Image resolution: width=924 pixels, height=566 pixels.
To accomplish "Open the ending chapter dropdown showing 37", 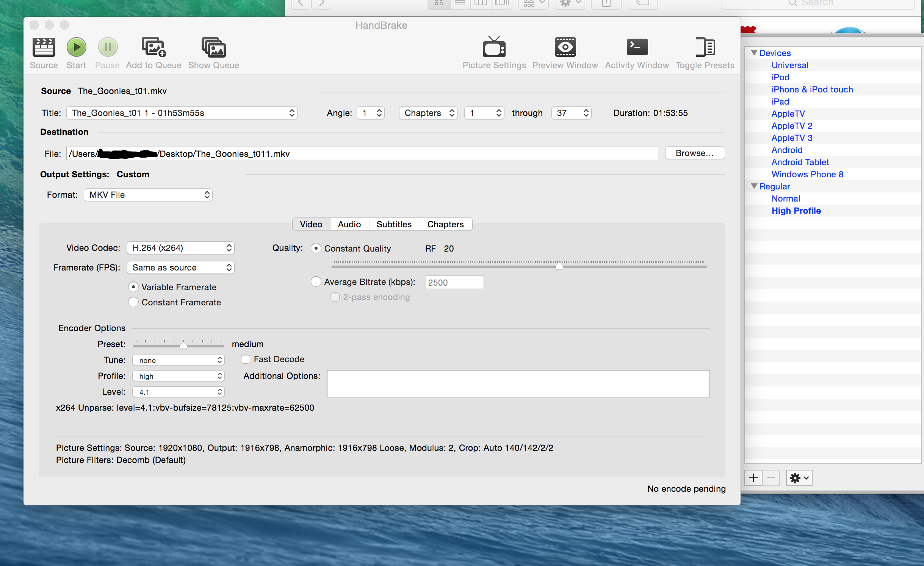I will pyautogui.click(x=572, y=113).
